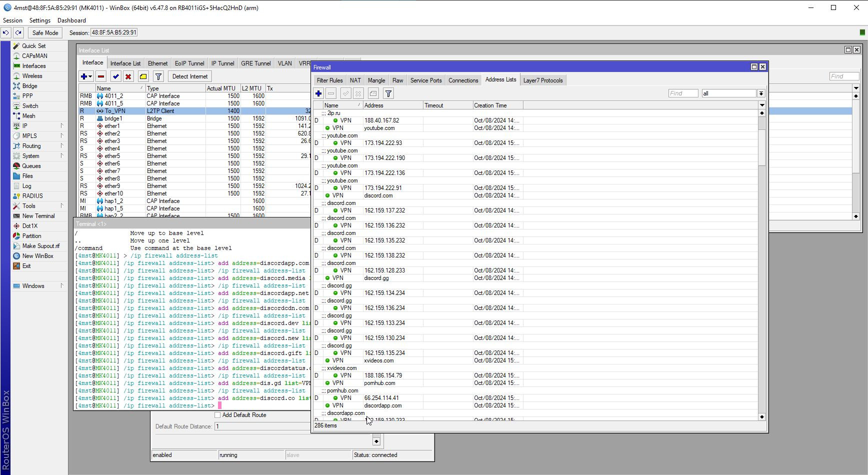Viewport: 868px width, 475px height.
Task: Open Wireless in sidebar
Action: (32, 76)
